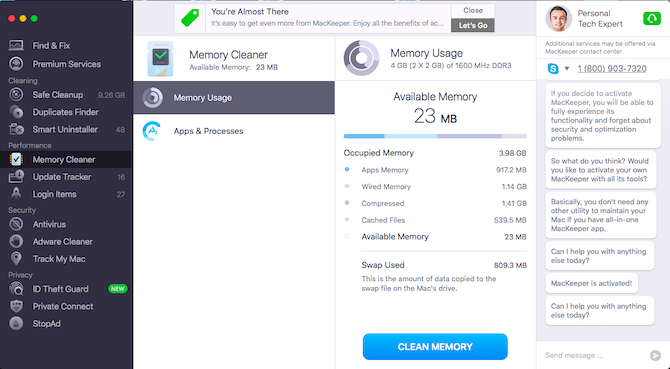The width and height of the screenshot is (670, 369).
Task: Click the Memory Usage row ring icon
Action: click(x=152, y=97)
